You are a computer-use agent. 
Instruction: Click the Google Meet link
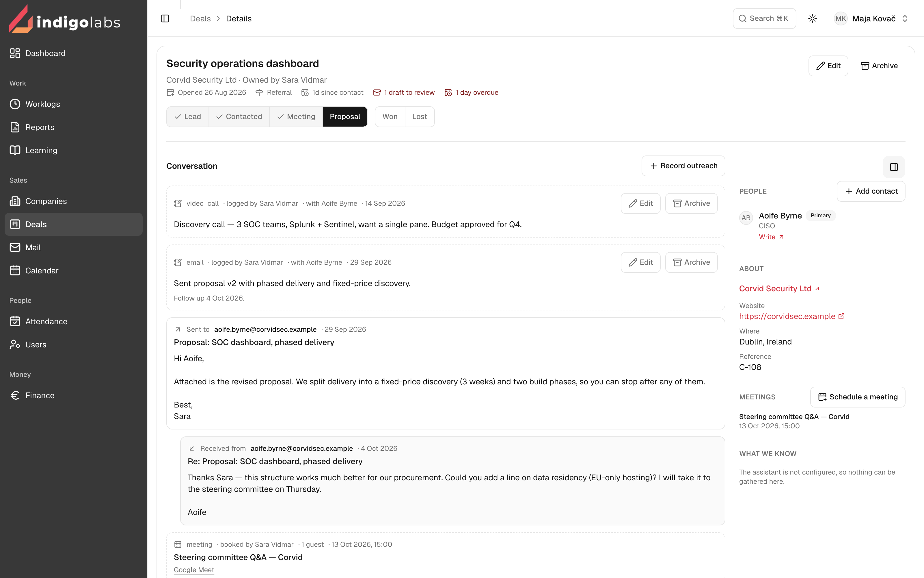pos(194,570)
